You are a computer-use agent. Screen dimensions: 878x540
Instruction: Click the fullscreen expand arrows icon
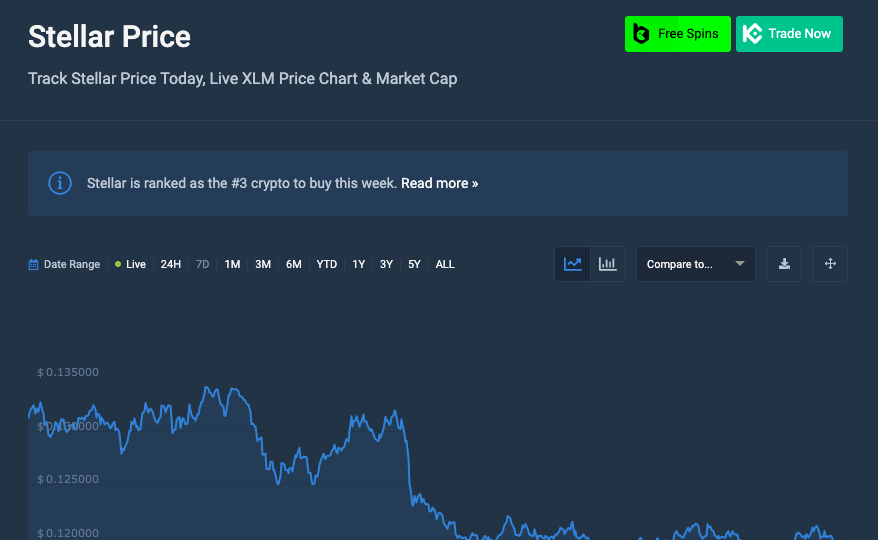830,264
